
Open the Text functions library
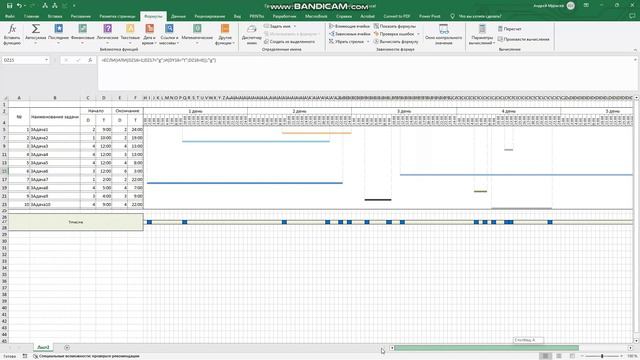(130, 35)
